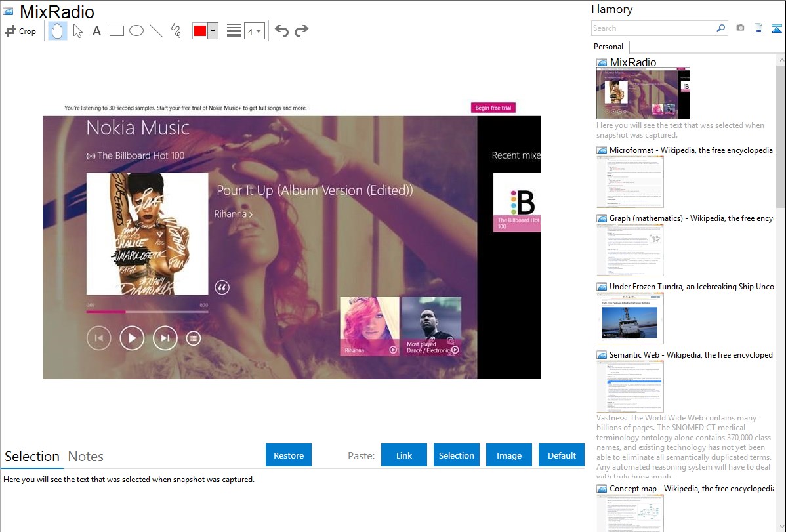Open the Notes tab
The height and width of the screenshot is (532, 786).
tap(86, 457)
